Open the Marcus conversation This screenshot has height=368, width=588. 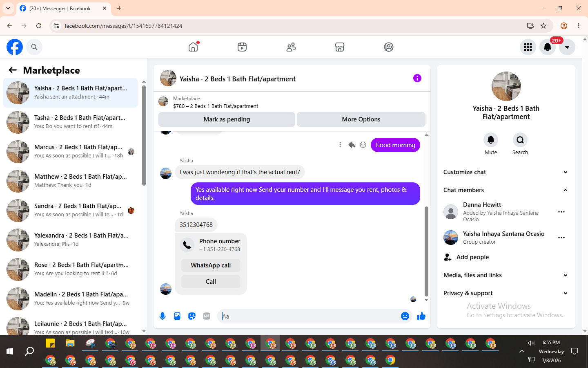point(70,152)
